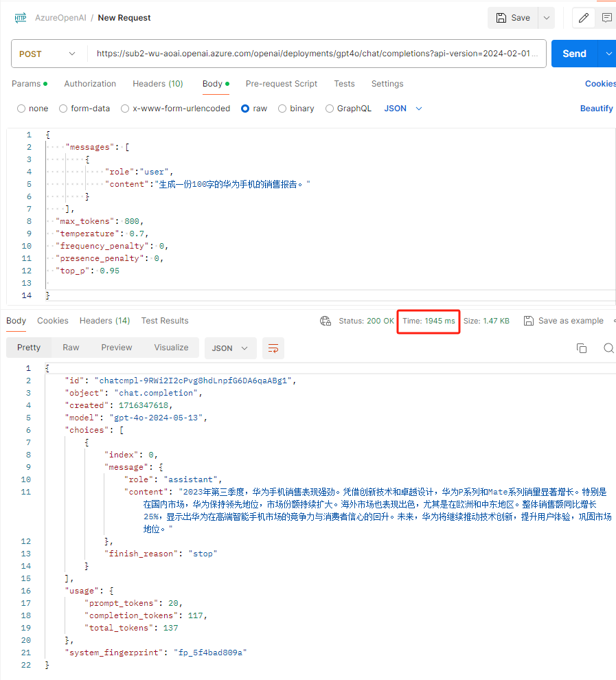Select the form-data body type
The image size is (616, 680).
84,109
